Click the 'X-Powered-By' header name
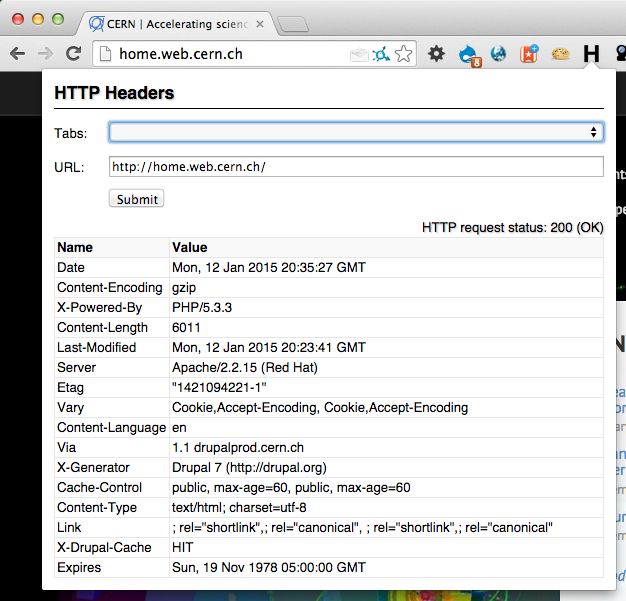Screen dimensions: 626x601 click(99, 307)
